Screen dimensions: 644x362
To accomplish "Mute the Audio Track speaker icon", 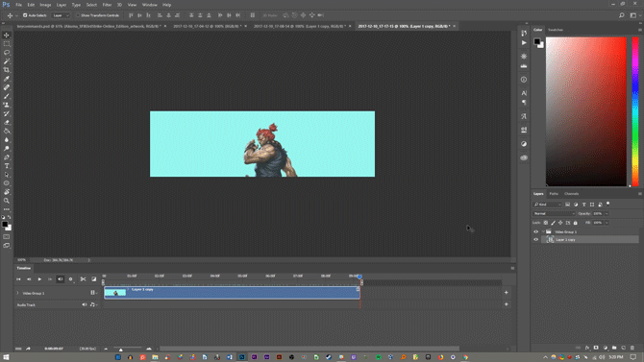I will (x=85, y=304).
